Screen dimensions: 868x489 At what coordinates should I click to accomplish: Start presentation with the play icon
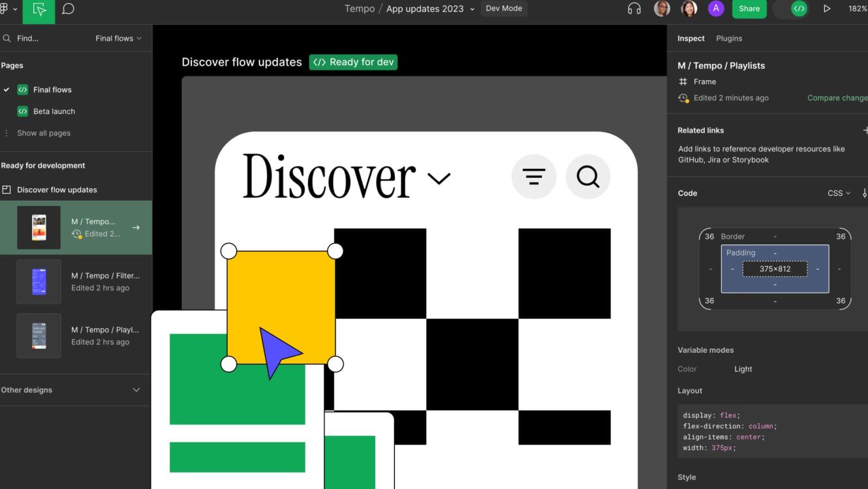pos(827,8)
